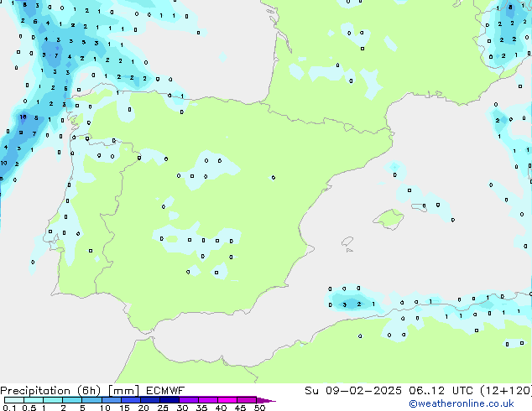Click the 0.5–1 mm legend color box
Image resolution: width=532 pixels, height=411 pixels.
point(34,400)
